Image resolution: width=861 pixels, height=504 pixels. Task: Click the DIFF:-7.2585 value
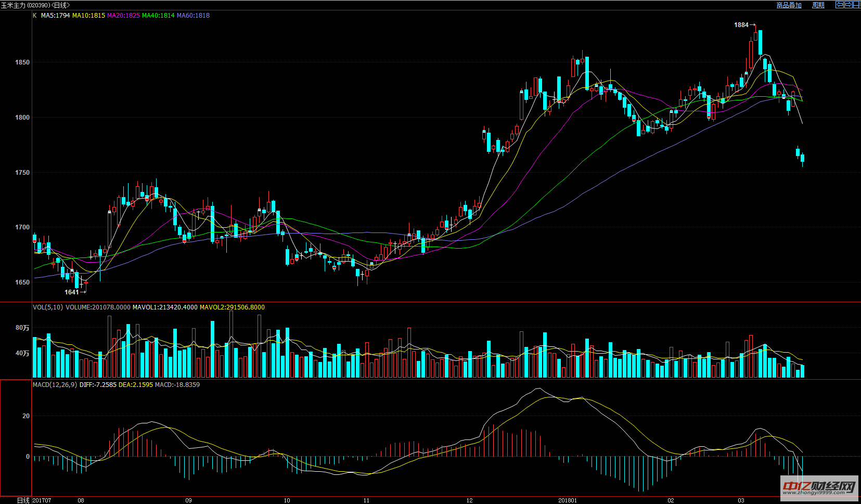[98, 385]
